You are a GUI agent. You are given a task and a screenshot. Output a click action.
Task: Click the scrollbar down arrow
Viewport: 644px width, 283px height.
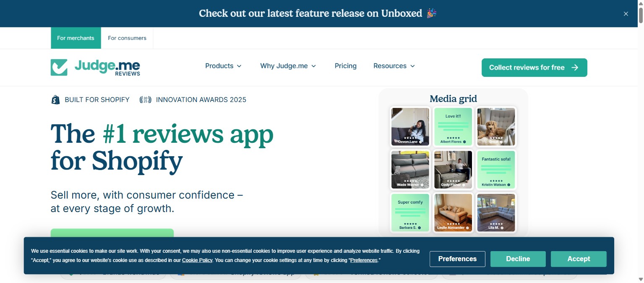click(x=641, y=279)
